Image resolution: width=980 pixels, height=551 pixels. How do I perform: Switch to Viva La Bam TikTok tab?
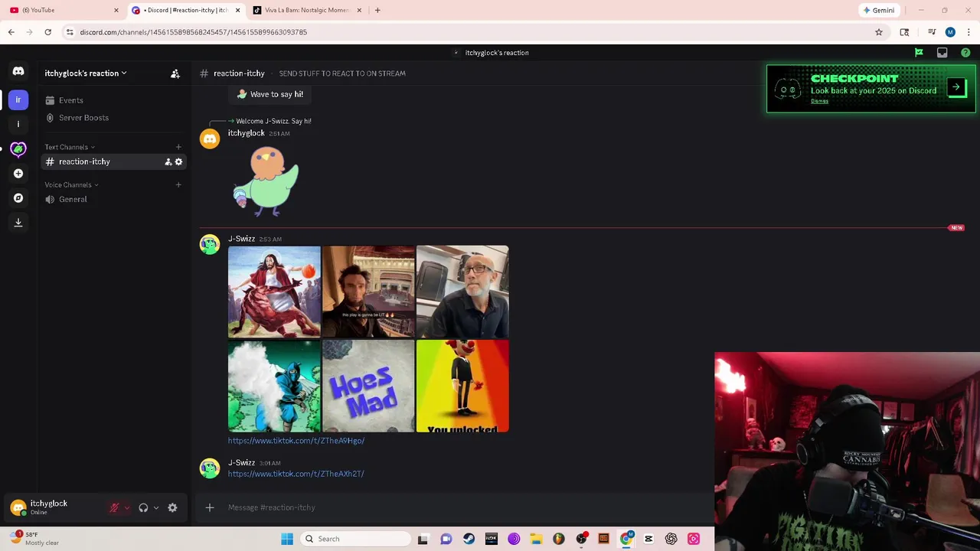306,10
